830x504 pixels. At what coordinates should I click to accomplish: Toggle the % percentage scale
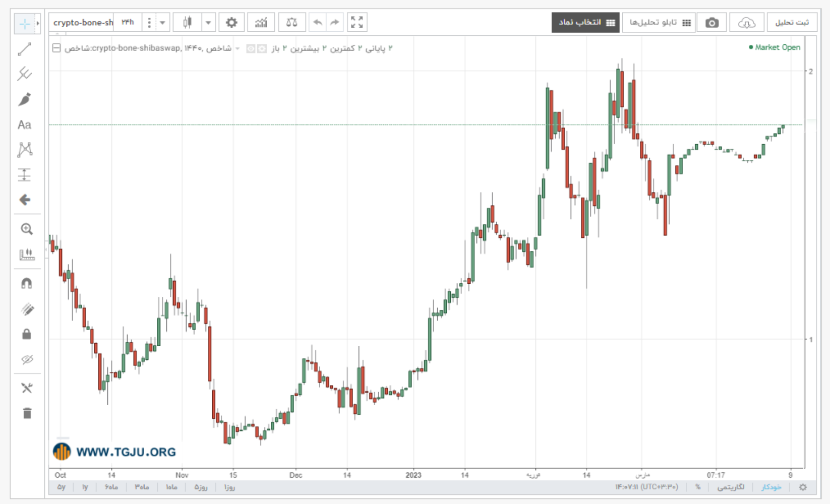tap(698, 487)
